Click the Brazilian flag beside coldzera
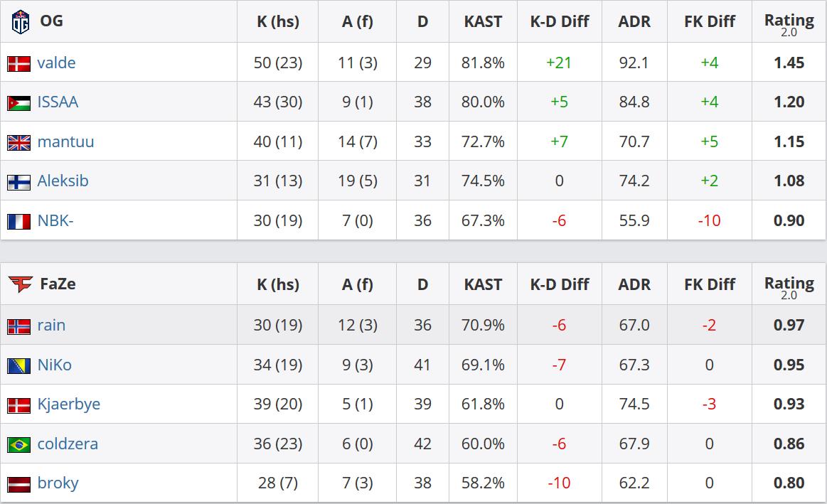The height and width of the screenshot is (504, 827). point(18,444)
